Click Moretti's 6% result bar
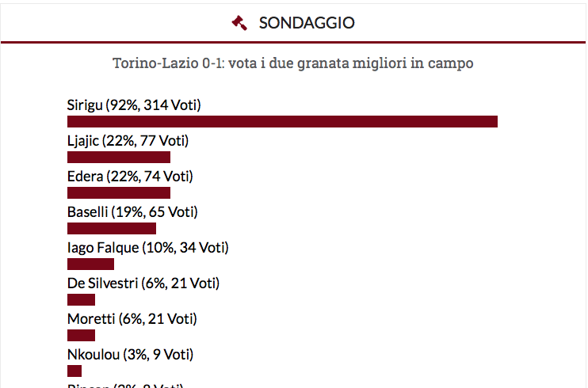The height and width of the screenshot is (388, 588). [x=81, y=335]
